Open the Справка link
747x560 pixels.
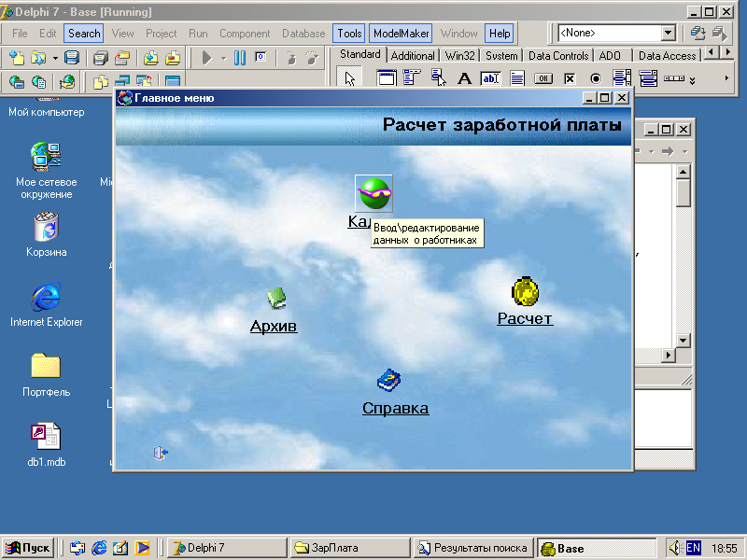[395, 408]
